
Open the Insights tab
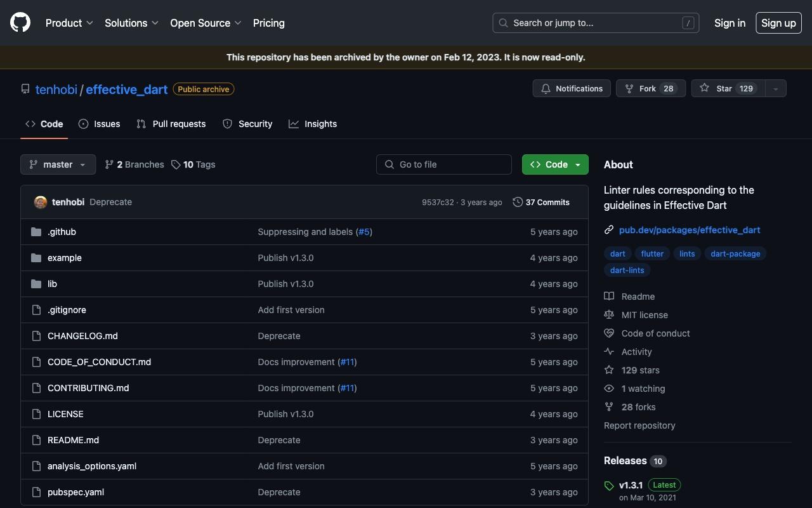(313, 124)
